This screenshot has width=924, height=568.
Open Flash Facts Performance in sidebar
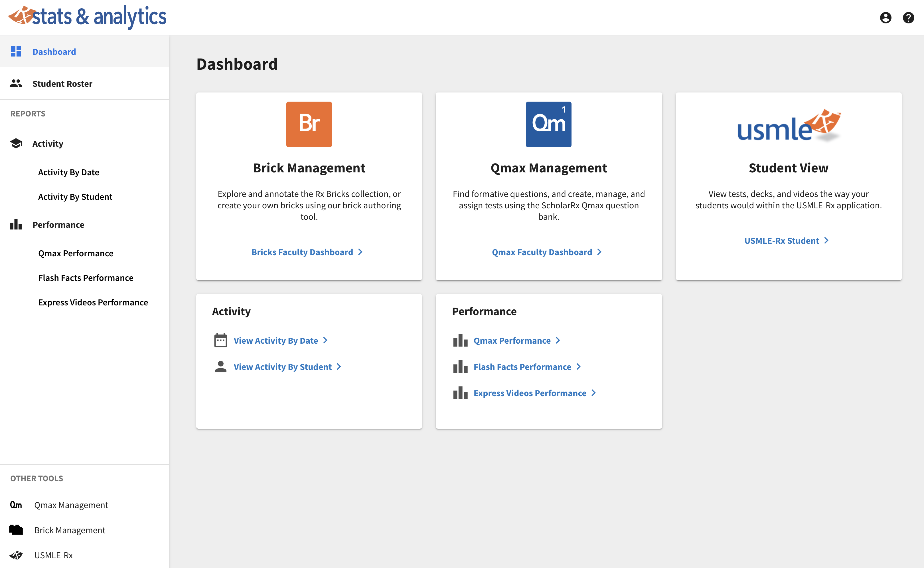tap(86, 278)
